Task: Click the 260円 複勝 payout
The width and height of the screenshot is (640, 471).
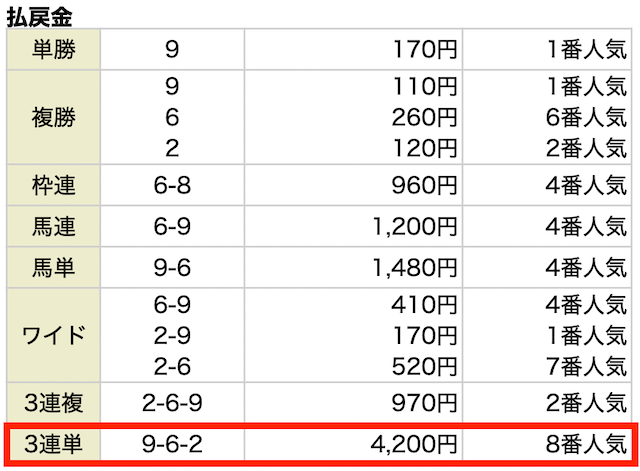Action: coord(424,117)
